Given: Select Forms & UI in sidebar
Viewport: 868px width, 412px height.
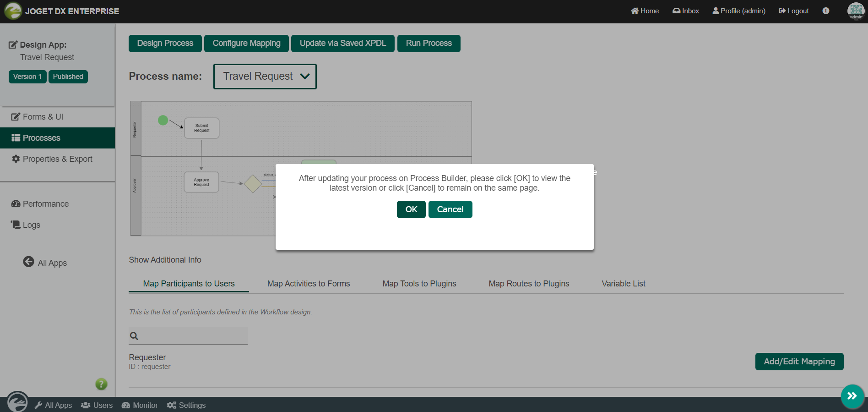Looking at the screenshot, I should 43,117.
